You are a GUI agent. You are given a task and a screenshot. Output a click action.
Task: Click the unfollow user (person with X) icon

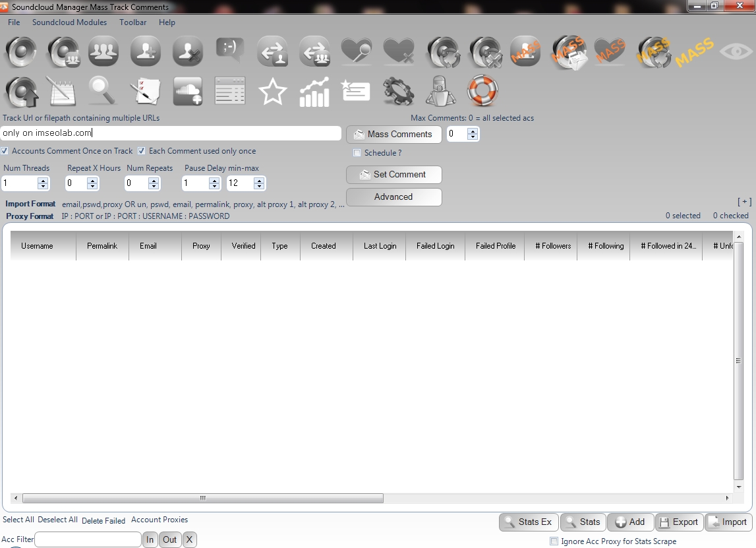(188, 51)
